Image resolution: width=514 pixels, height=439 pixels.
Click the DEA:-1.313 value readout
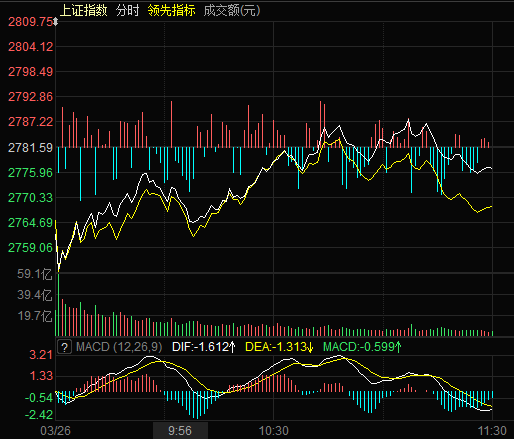[276, 347]
